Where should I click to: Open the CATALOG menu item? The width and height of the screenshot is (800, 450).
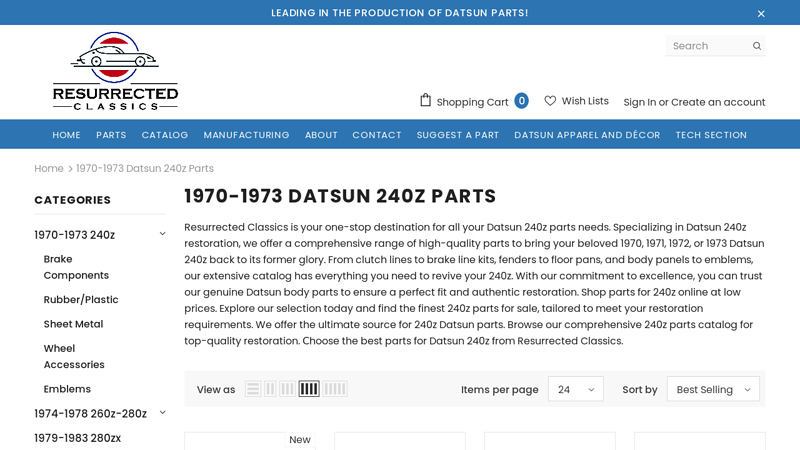[165, 135]
